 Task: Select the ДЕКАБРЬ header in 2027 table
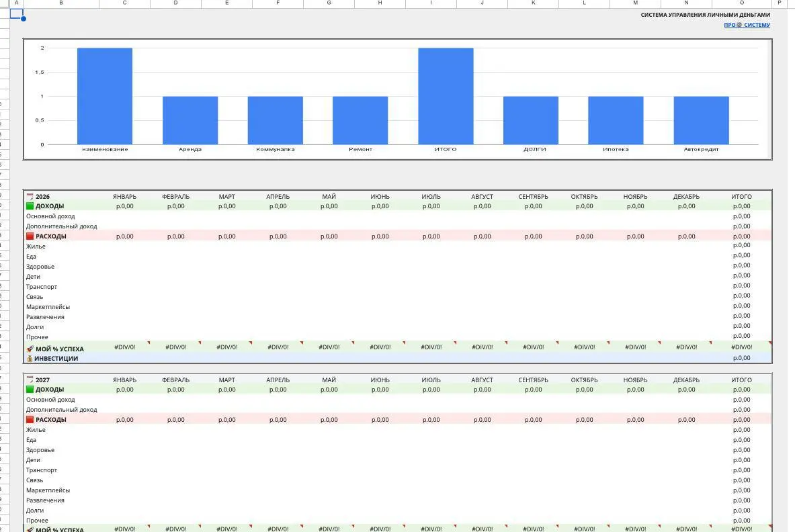687,380
